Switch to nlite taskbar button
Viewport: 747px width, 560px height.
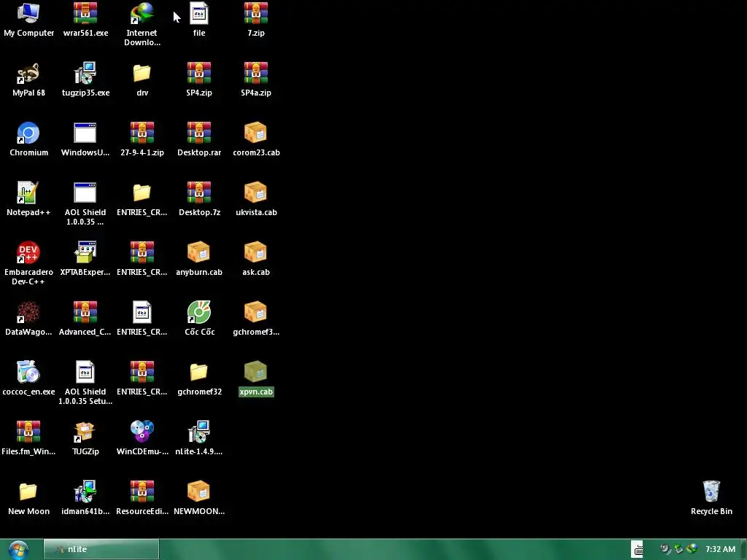101,549
